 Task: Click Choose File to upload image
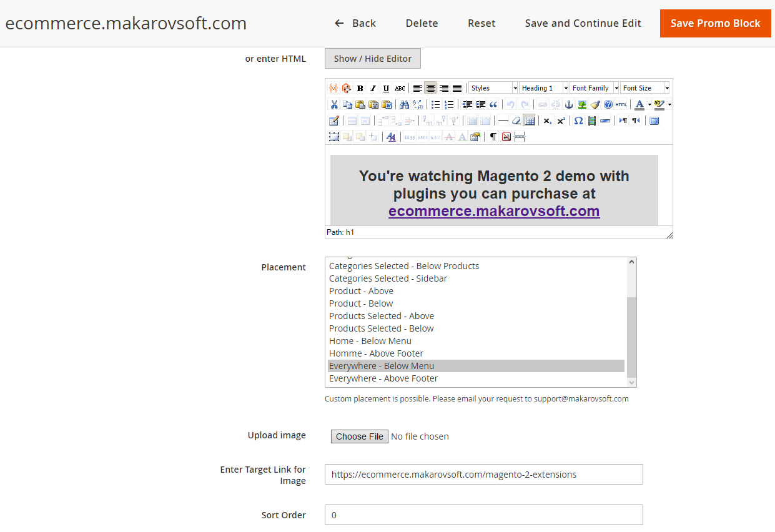[360, 436]
